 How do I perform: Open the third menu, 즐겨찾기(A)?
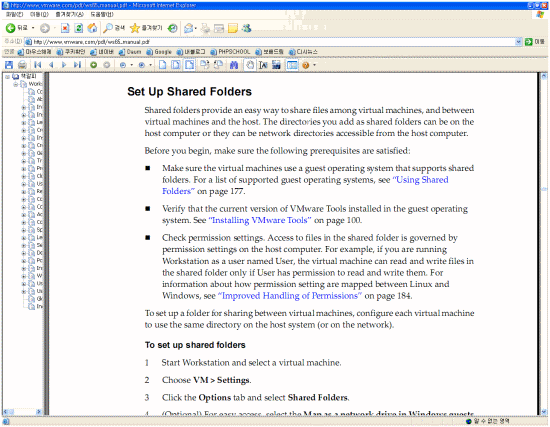(x=69, y=14)
